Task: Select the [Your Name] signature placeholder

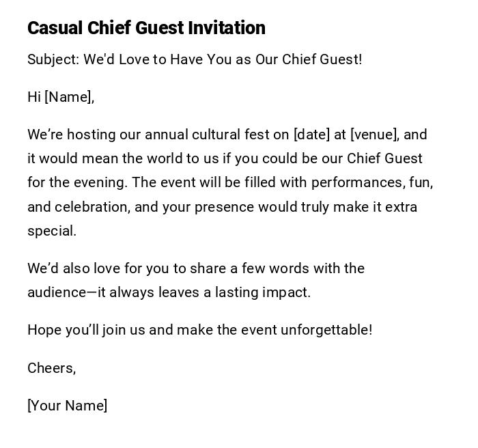Action: 68,406
